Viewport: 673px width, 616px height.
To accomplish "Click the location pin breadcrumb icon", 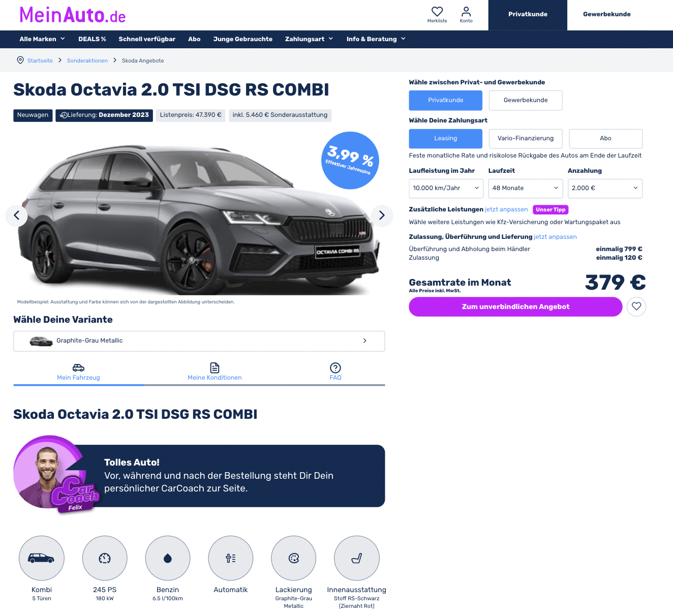I will point(20,60).
